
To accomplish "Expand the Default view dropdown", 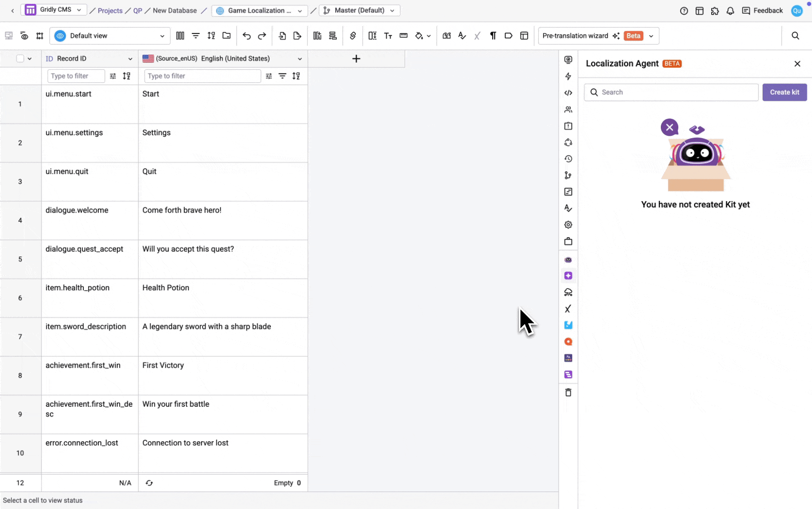I will coord(110,36).
